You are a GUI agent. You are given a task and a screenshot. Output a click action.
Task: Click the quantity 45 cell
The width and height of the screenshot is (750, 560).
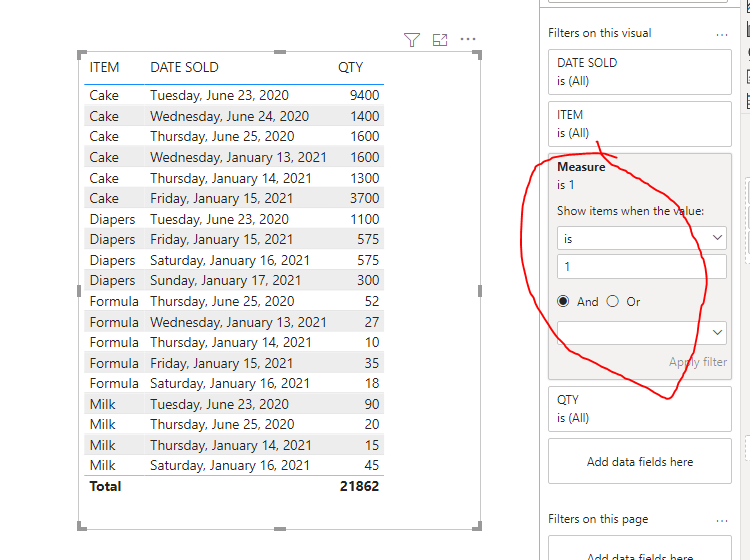(372, 466)
